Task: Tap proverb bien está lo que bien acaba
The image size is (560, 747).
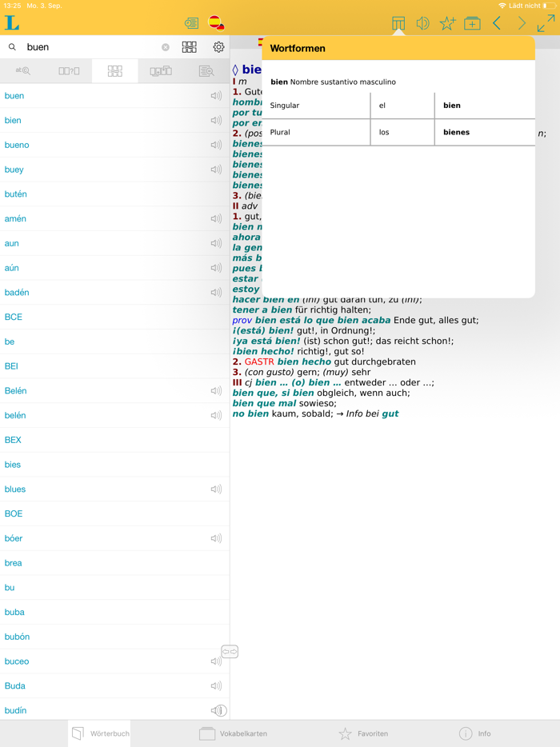Action: pyautogui.click(x=322, y=320)
